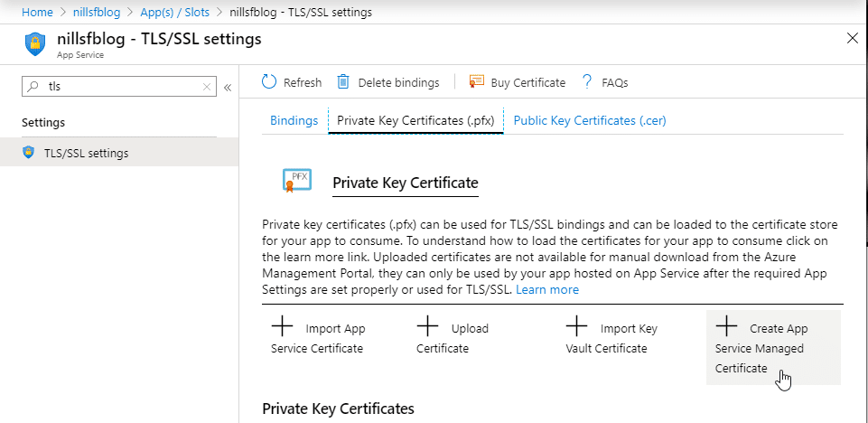Click the plus icon for Import App Service Certificate
868x423 pixels.
[x=283, y=326]
